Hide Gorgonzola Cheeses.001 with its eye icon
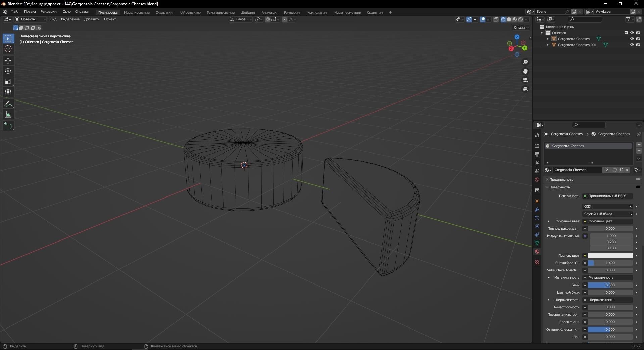 [x=632, y=45]
